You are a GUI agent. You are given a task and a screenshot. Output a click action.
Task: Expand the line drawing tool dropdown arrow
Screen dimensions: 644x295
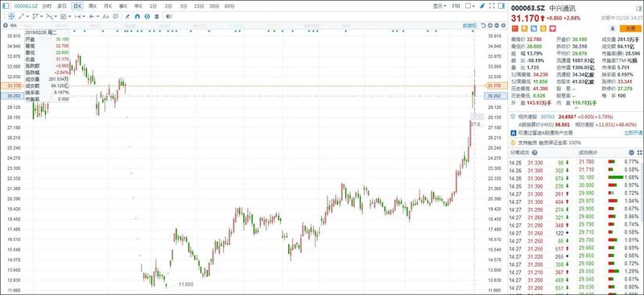27,16
